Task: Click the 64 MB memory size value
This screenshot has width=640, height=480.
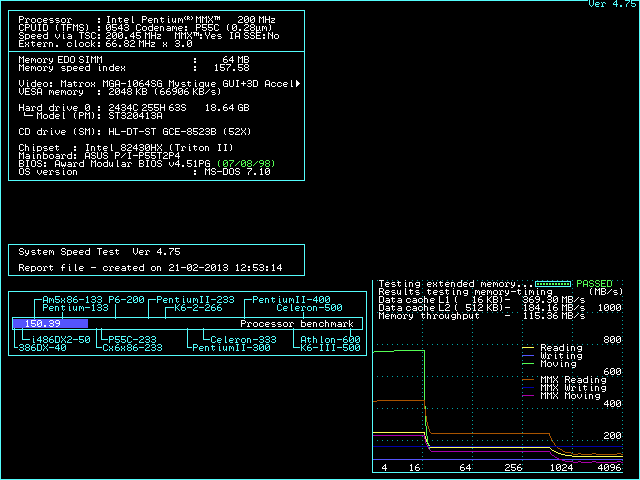Action: (x=236, y=60)
